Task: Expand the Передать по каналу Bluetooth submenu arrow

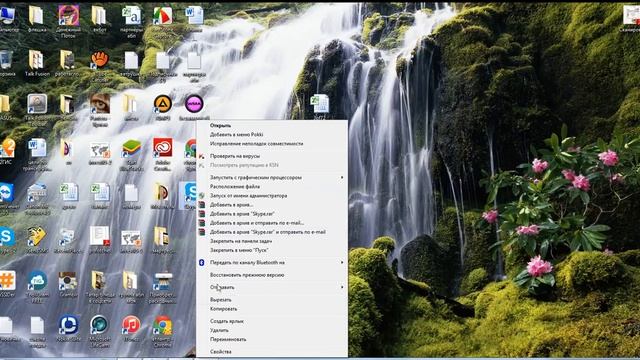Action: pyautogui.click(x=342, y=262)
